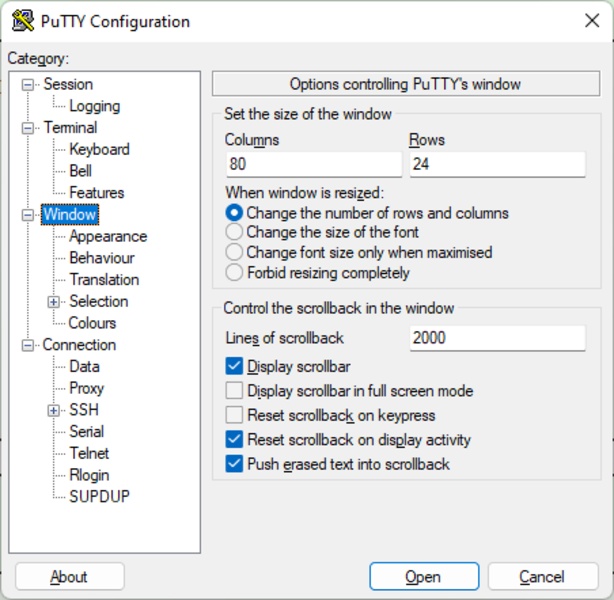
Task: Select Colours in the category tree
Action: pyautogui.click(x=92, y=323)
